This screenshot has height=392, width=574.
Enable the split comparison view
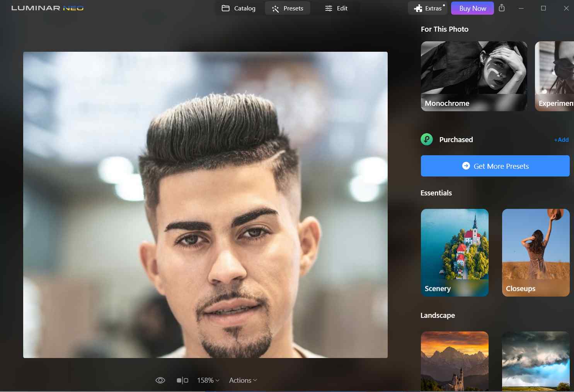[182, 380]
